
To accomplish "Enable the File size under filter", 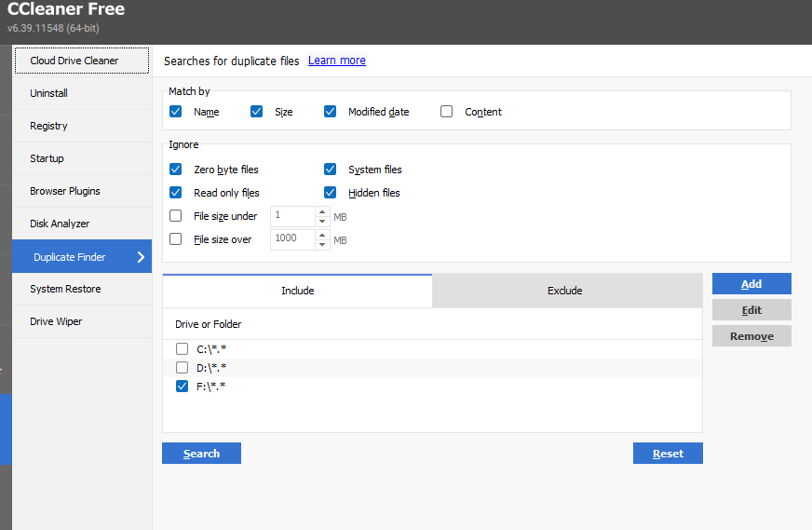I will tap(176, 216).
